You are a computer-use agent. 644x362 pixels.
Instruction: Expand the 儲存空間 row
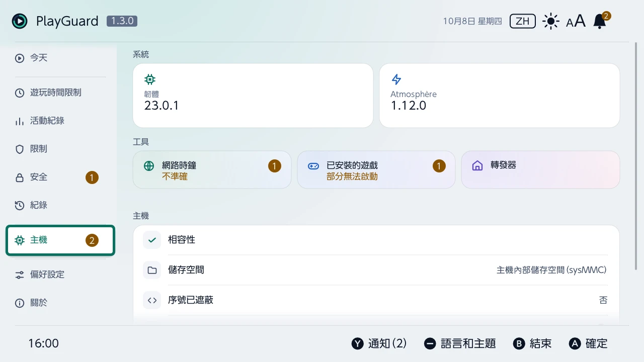click(376, 270)
